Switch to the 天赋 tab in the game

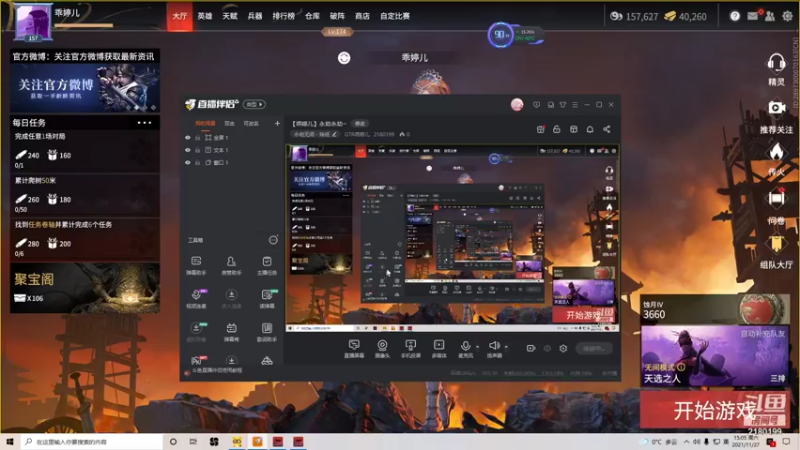pos(230,16)
